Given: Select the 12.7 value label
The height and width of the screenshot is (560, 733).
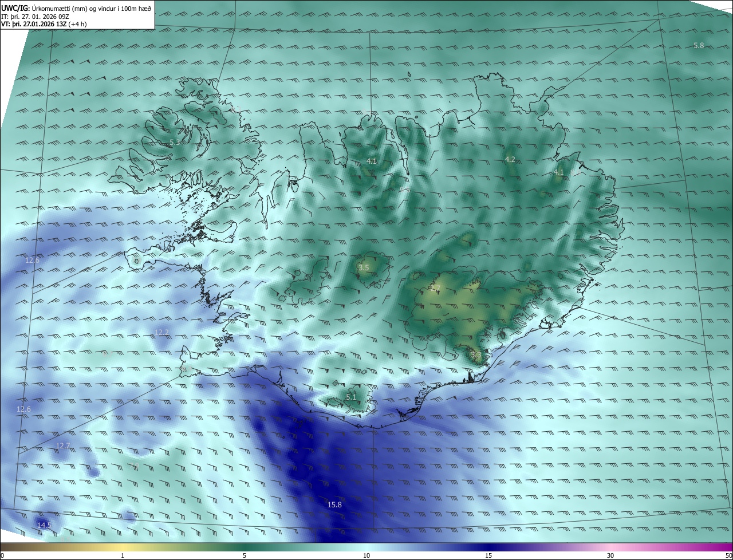Looking at the screenshot, I should [x=63, y=445].
